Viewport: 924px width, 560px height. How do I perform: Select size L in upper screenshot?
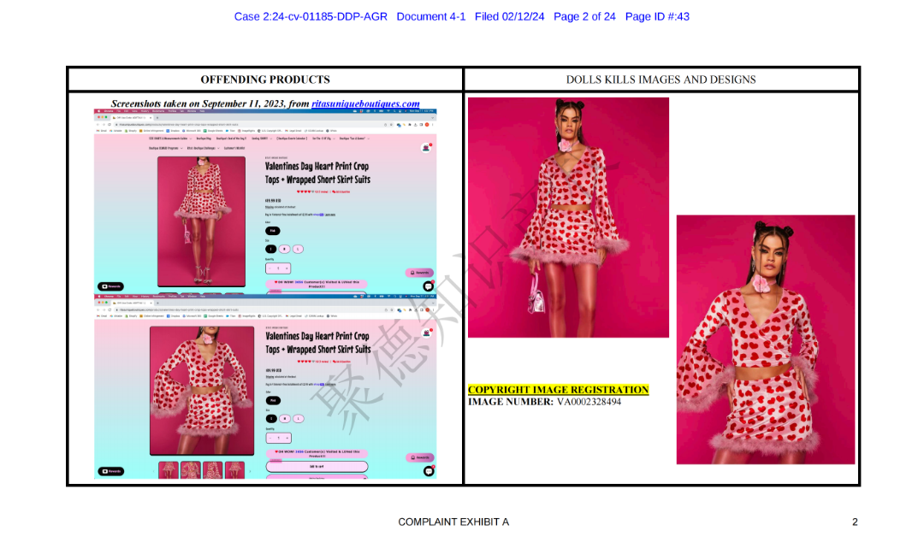click(298, 249)
